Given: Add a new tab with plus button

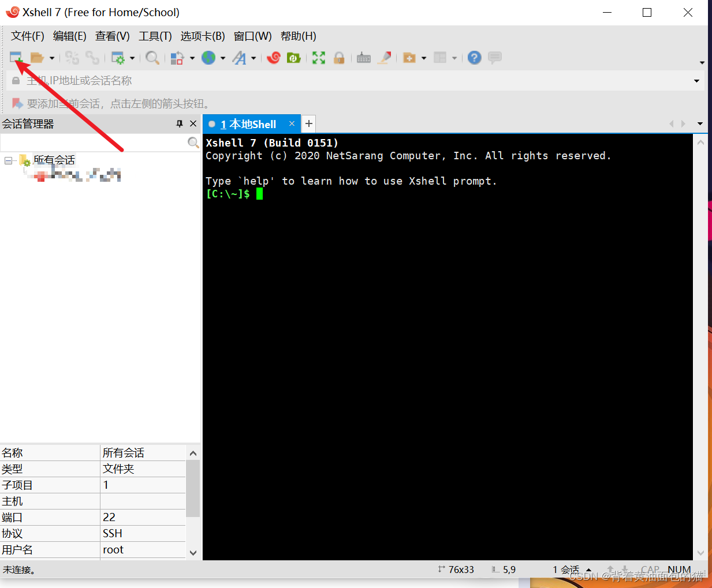Looking at the screenshot, I should pyautogui.click(x=309, y=123).
